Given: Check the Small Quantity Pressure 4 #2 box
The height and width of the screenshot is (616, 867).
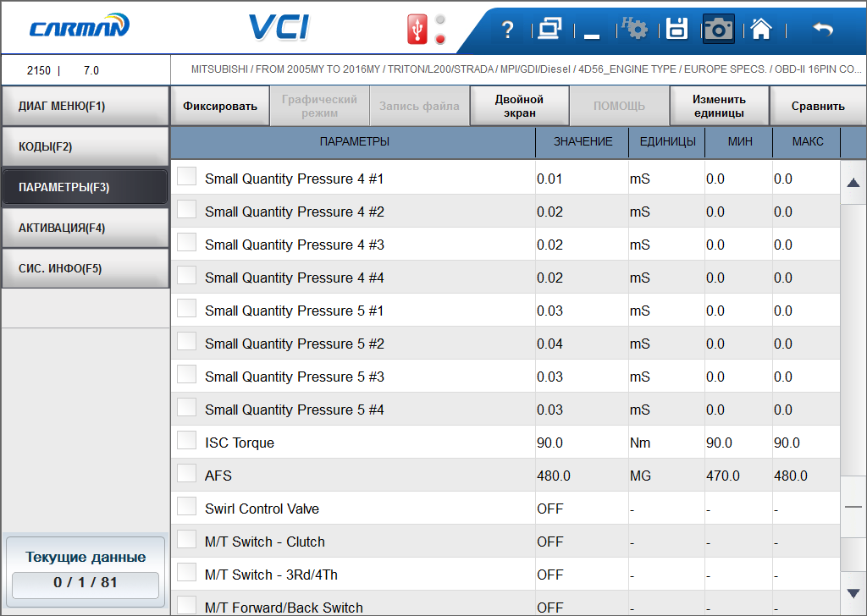Looking at the screenshot, I should point(186,209).
